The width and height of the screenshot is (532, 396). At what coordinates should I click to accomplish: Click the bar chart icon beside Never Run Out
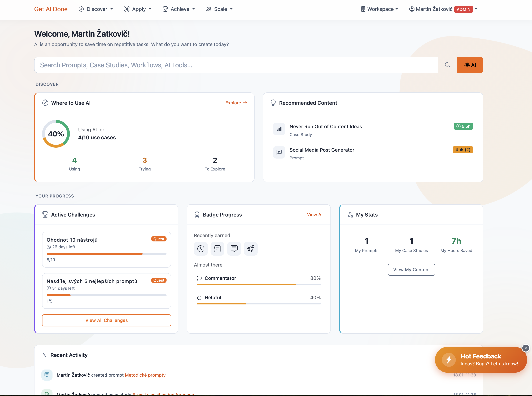coord(279,129)
